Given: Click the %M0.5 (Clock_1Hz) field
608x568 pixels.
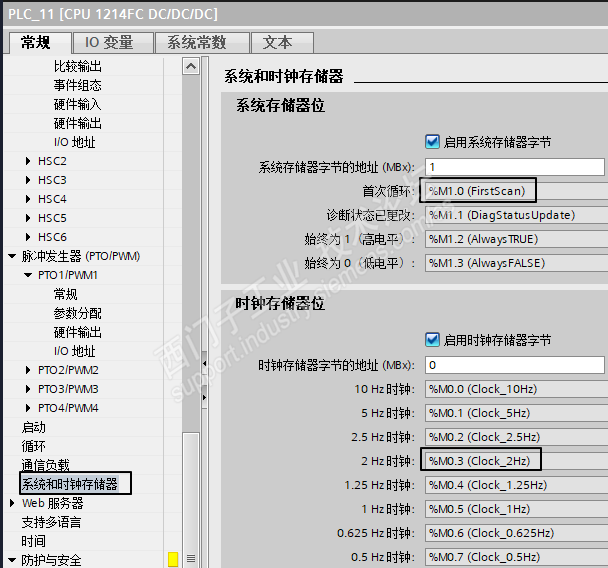Looking at the screenshot, I should [x=516, y=509].
